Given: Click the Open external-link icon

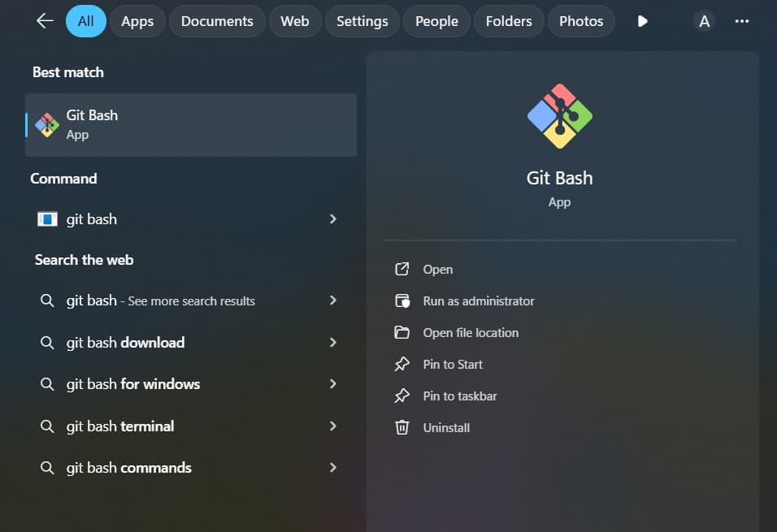Looking at the screenshot, I should tap(402, 269).
